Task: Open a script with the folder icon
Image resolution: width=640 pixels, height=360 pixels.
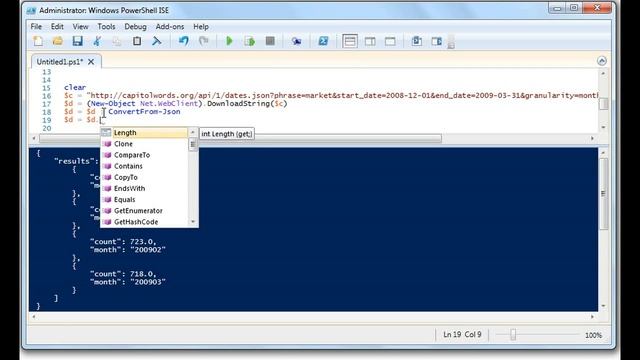Action: click(x=58, y=41)
